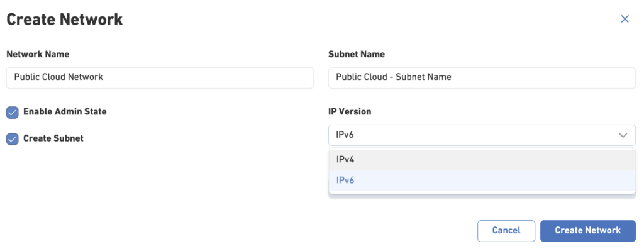Screen dimensions: 644x251
Task: Open the IP Version combo box
Action: click(482, 135)
